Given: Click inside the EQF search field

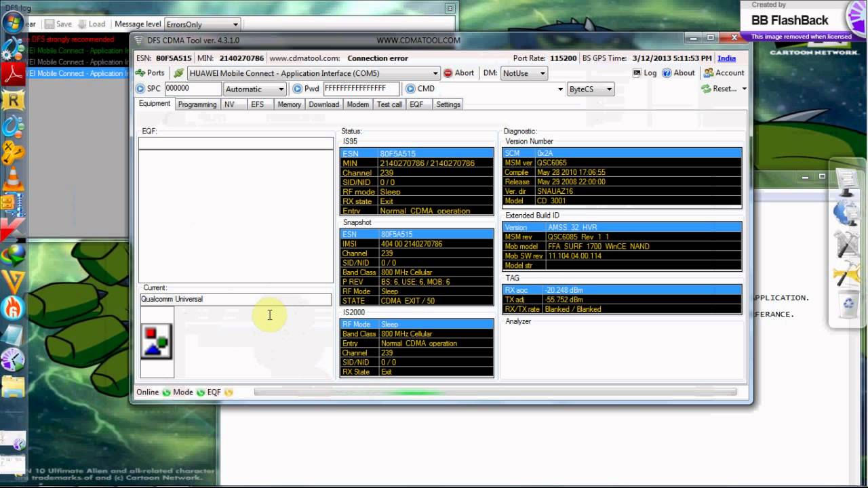Looking at the screenshot, I should (236, 143).
